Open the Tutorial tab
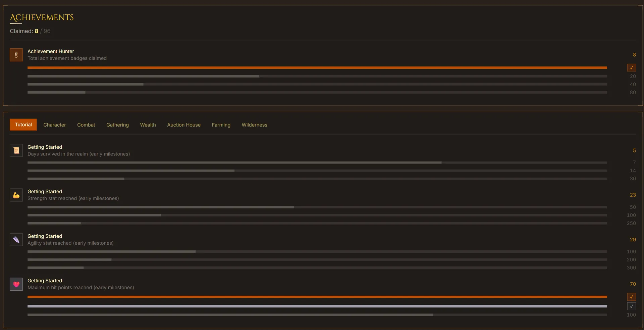Screen dimensions: 644x330 coord(23,125)
